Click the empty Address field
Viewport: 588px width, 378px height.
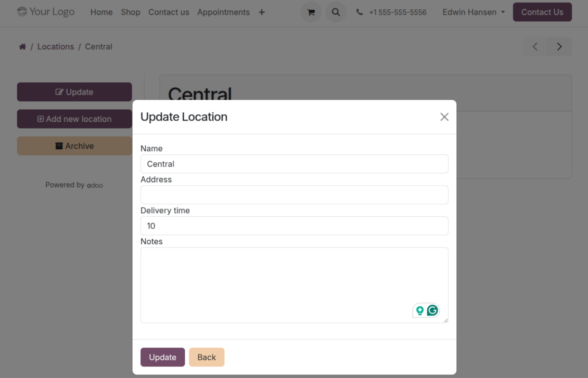(294, 195)
